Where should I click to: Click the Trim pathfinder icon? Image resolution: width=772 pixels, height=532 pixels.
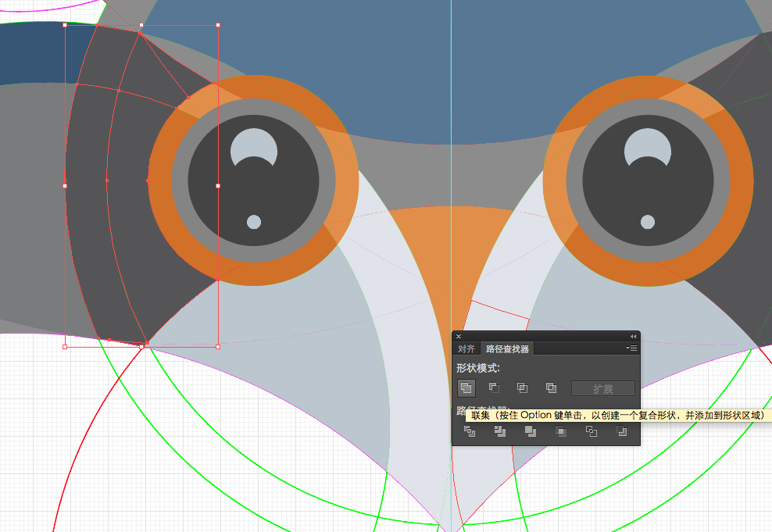[x=500, y=431]
